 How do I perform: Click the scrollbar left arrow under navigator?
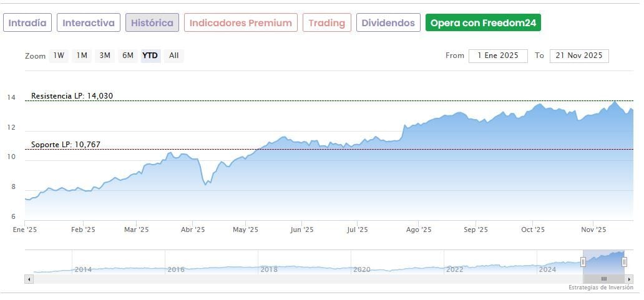point(29,279)
